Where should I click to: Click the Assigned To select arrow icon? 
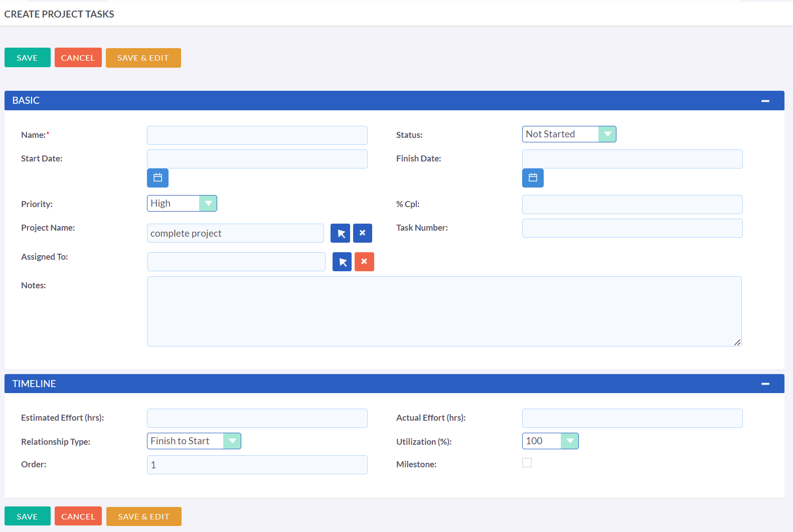[x=342, y=262]
